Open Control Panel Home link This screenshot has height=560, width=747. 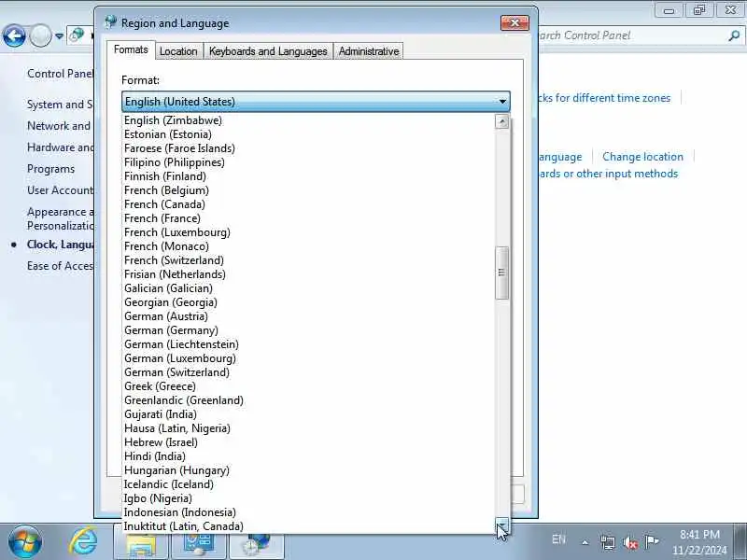pyautogui.click(x=61, y=74)
